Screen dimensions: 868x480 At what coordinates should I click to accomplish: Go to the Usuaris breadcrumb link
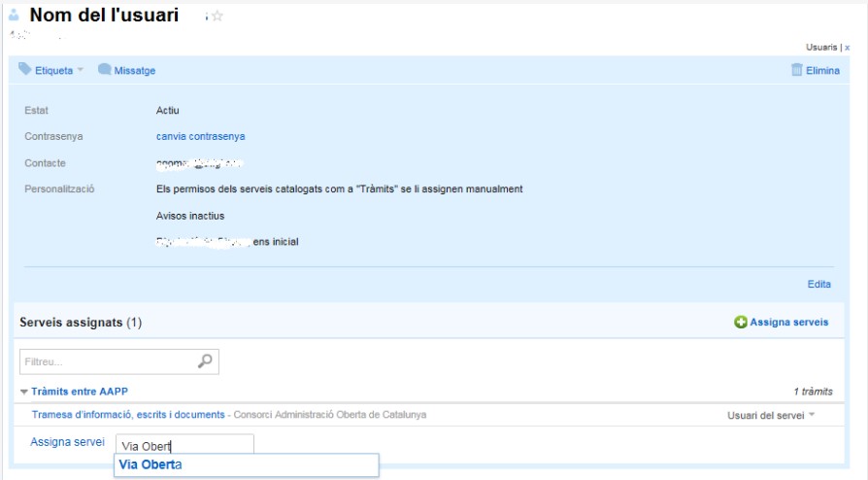821,47
